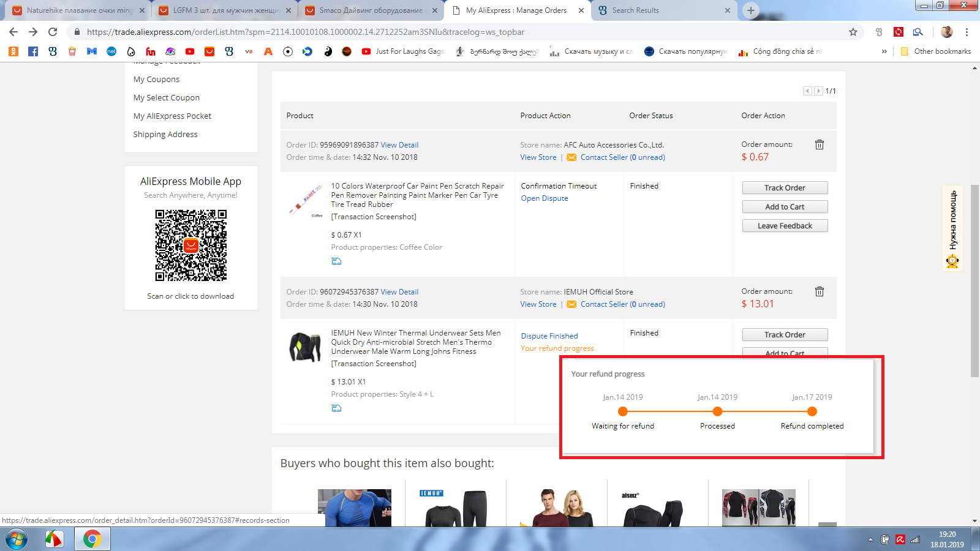980x551 pixels.
Task: Open the yin-yang bookmark icon
Action: [328, 51]
